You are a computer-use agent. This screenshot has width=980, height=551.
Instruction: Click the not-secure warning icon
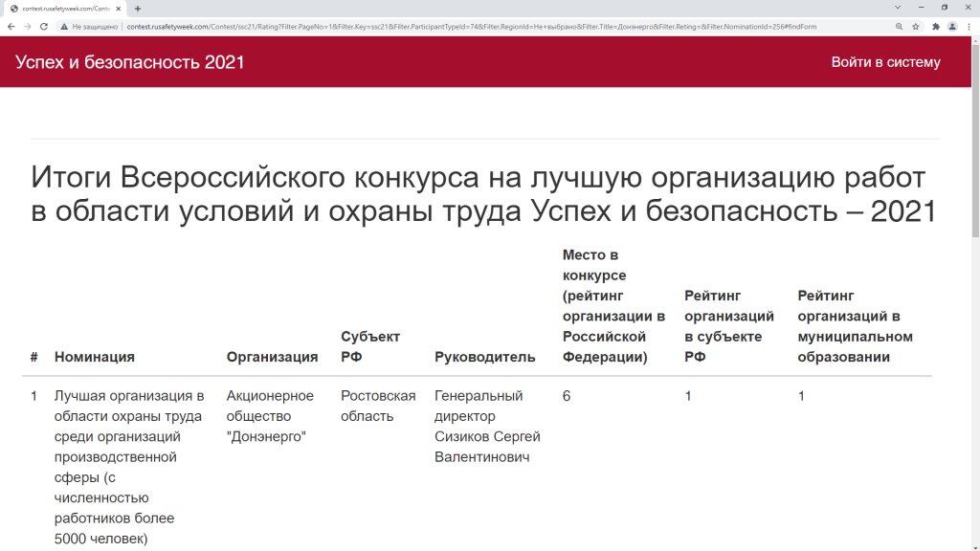[x=64, y=26]
